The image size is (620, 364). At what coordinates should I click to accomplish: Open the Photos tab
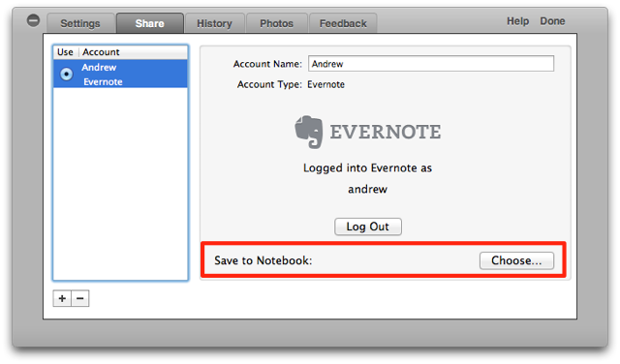pyautogui.click(x=277, y=23)
